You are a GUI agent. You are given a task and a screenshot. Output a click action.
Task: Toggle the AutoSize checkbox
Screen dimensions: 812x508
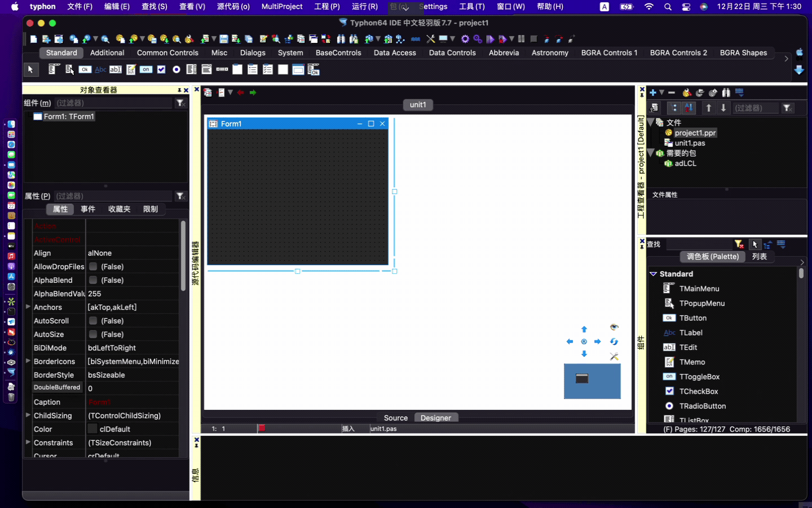coord(93,334)
